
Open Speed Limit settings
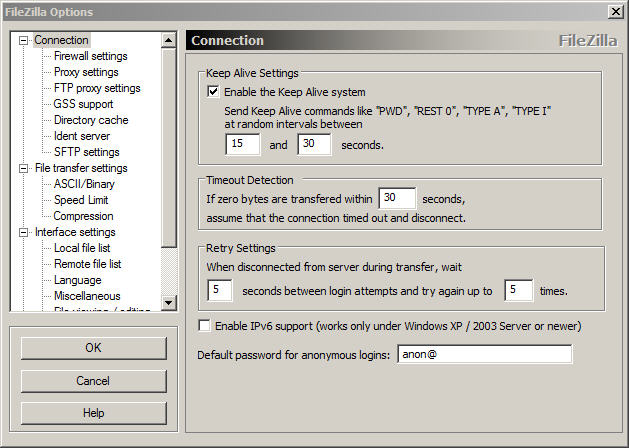pos(81,200)
